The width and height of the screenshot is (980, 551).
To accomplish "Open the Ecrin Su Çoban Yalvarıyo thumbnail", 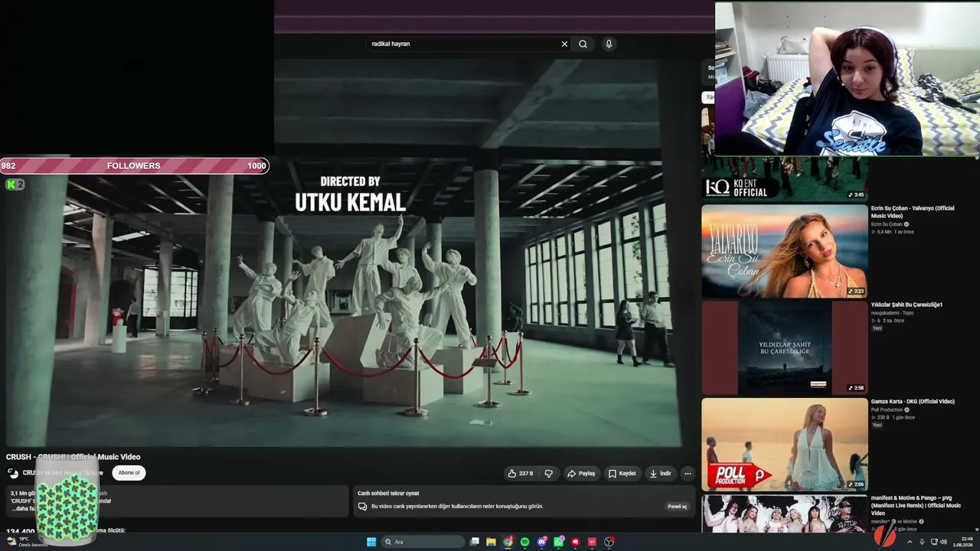I will [x=785, y=251].
